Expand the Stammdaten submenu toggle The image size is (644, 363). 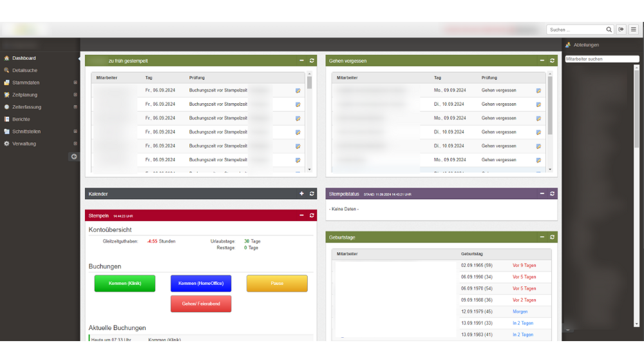pyautogui.click(x=75, y=83)
